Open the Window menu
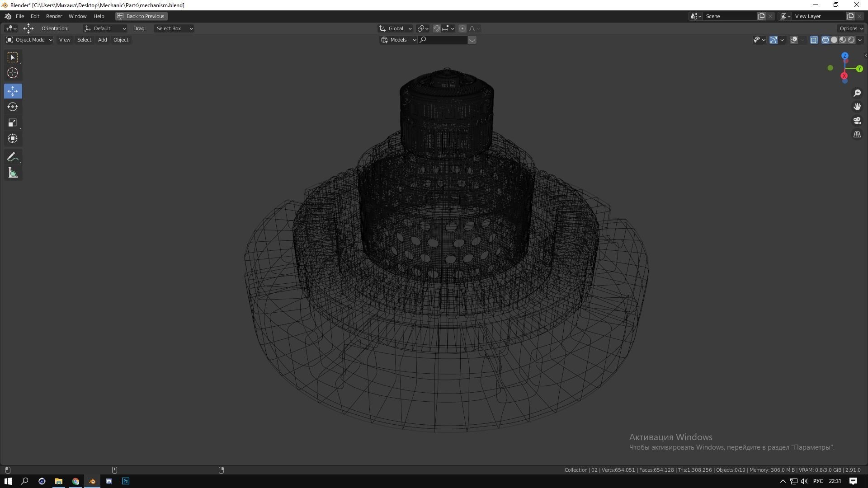Image resolution: width=868 pixels, height=488 pixels. 77,16
